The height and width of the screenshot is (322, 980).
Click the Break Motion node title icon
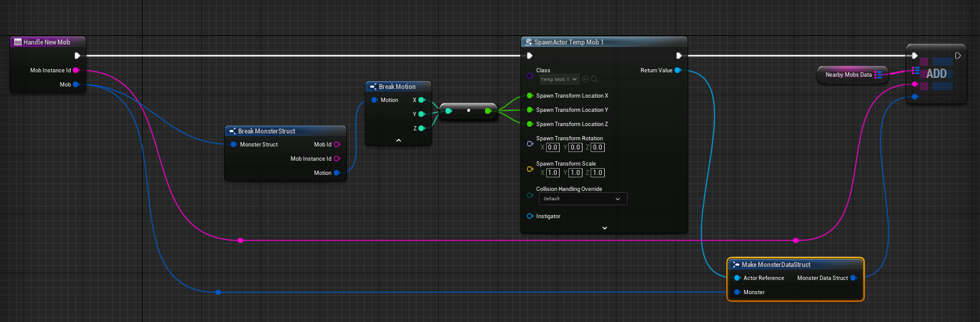373,87
